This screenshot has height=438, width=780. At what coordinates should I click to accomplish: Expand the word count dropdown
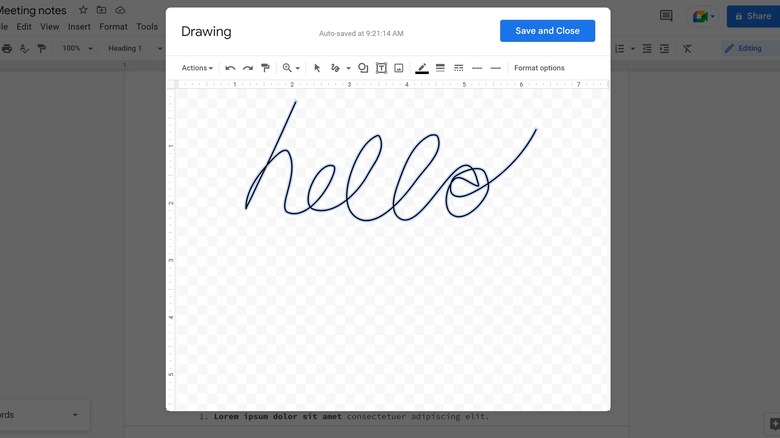coord(75,415)
